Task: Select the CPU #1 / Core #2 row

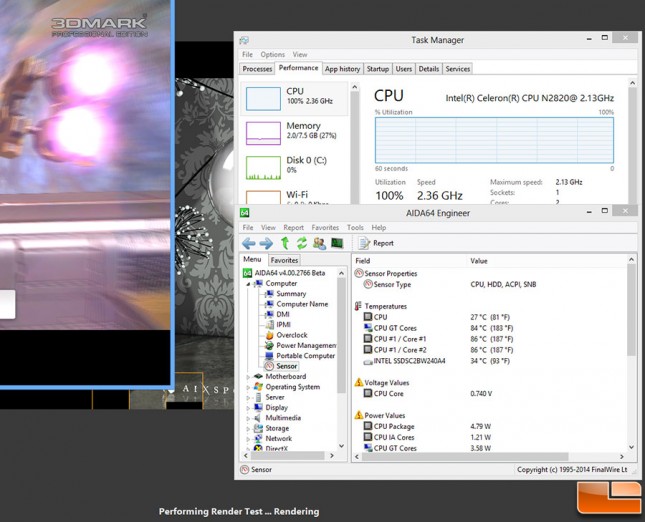Action: pos(439,350)
